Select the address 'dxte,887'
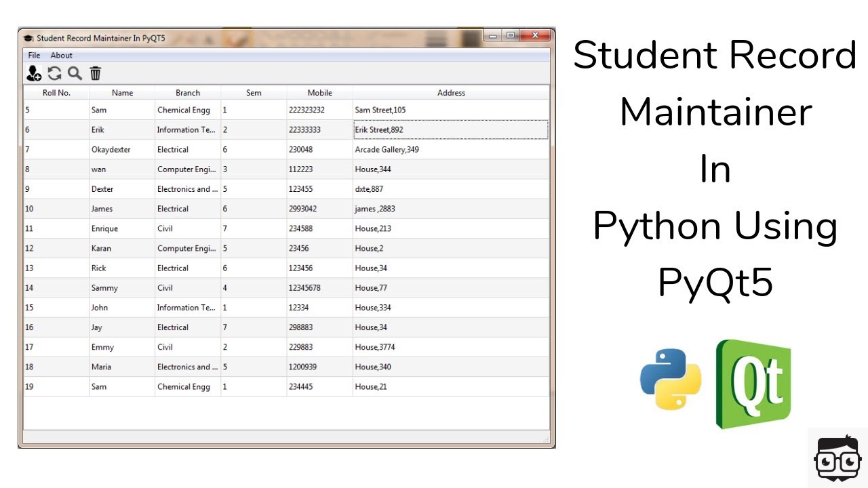868x488 pixels. click(x=451, y=189)
